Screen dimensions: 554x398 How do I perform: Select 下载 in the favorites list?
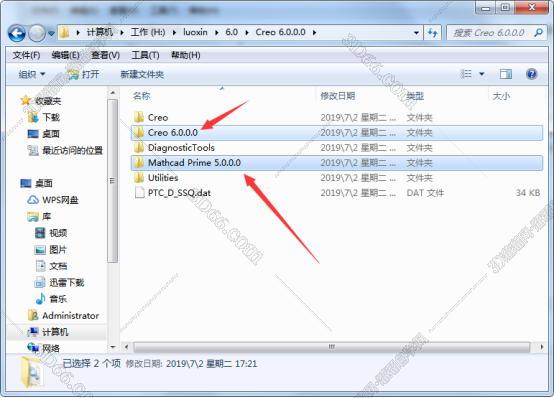click(51, 117)
